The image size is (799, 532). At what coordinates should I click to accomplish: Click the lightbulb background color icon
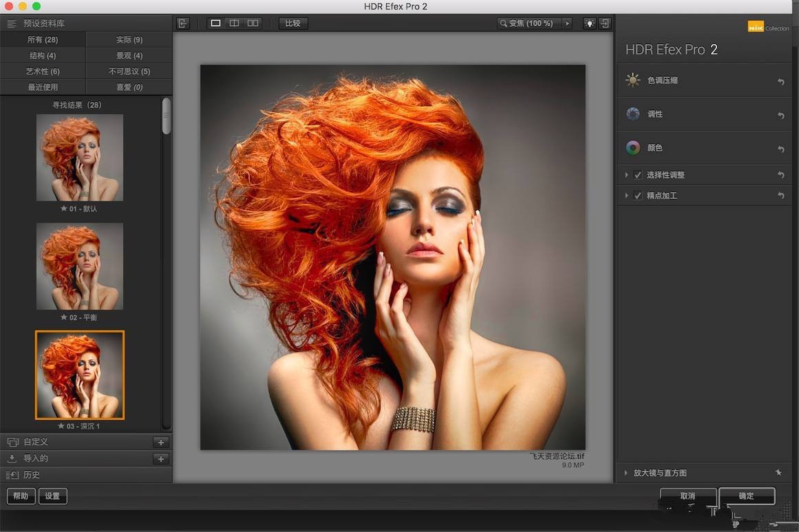pos(589,23)
